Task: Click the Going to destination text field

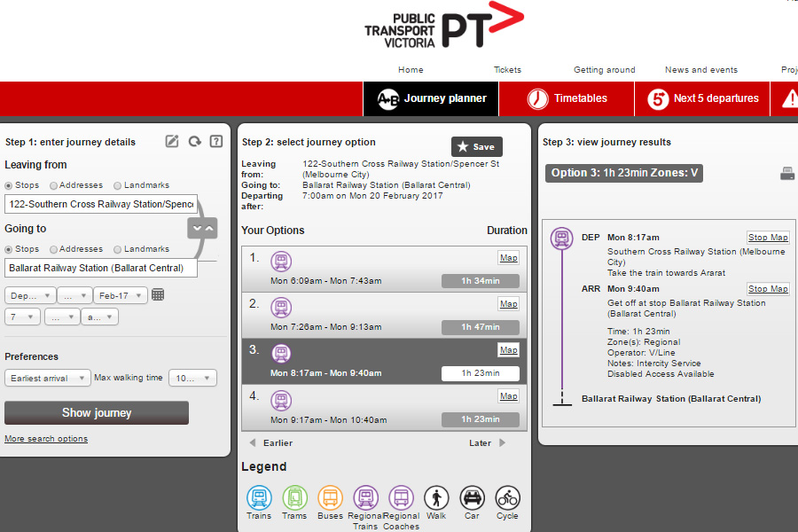Action: [100, 268]
